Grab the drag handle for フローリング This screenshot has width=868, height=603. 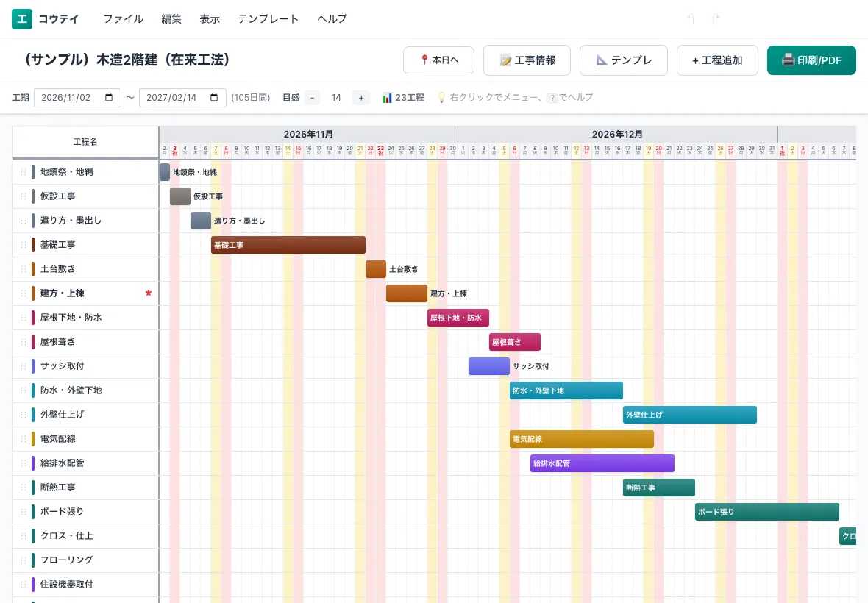[24, 560]
